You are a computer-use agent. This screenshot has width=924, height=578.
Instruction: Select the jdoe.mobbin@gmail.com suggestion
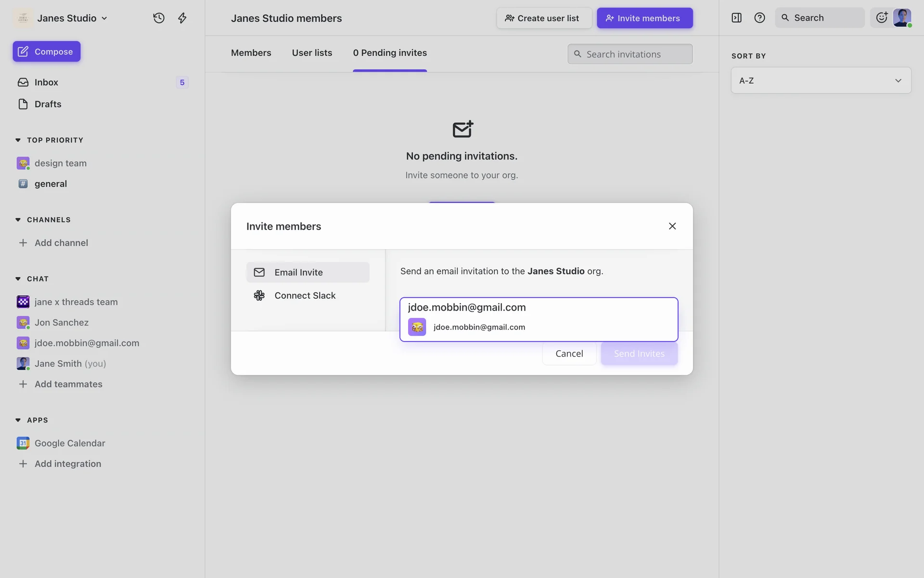479,327
